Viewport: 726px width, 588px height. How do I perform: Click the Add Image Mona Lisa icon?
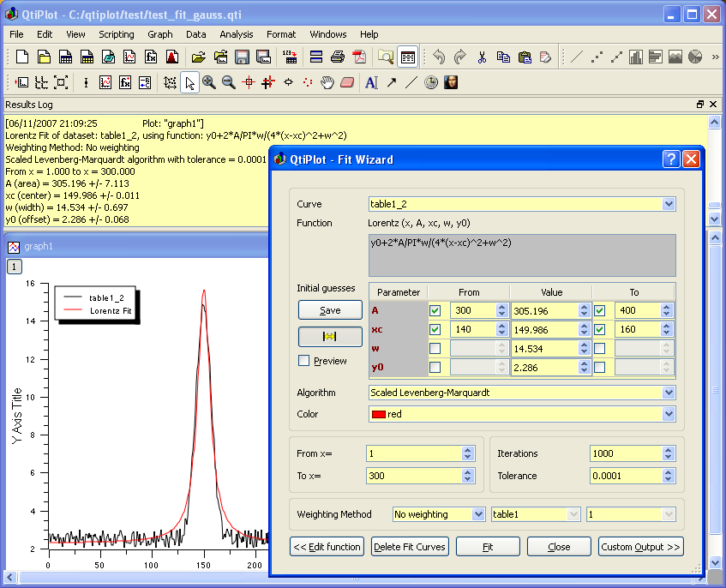pos(451,83)
